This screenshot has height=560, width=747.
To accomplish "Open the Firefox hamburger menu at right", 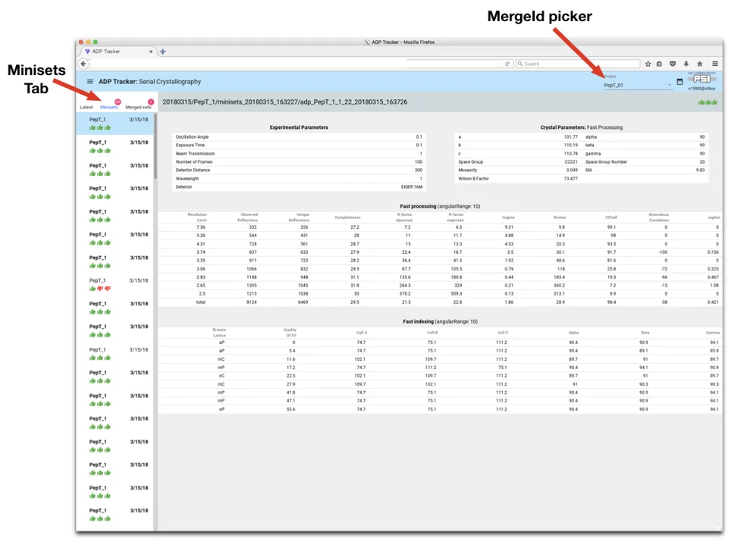I will tap(714, 64).
